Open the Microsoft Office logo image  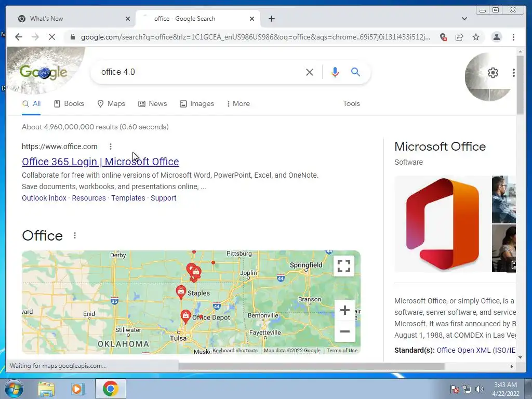point(443,224)
